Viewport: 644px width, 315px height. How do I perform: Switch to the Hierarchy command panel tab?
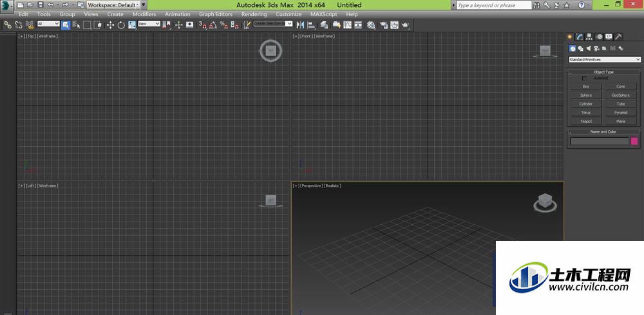(589, 37)
